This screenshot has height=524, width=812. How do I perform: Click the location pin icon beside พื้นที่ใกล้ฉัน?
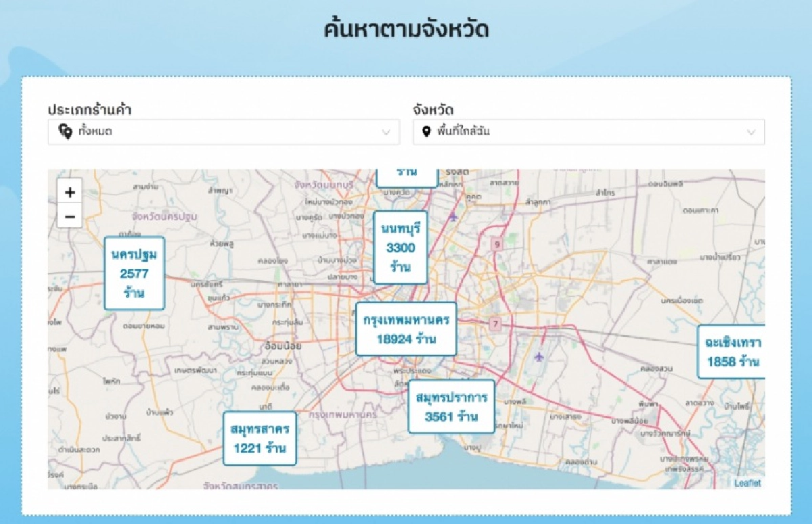pyautogui.click(x=426, y=132)
